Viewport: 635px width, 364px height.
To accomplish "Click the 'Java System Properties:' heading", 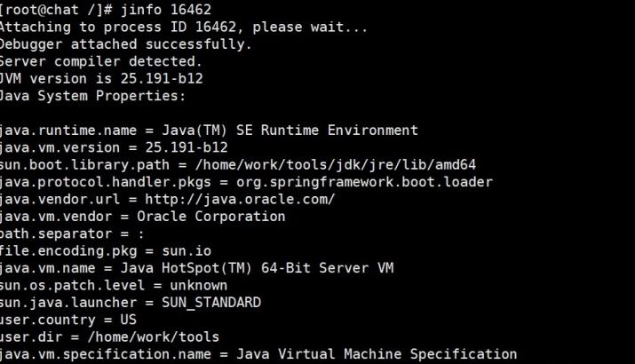I will 92,96.
